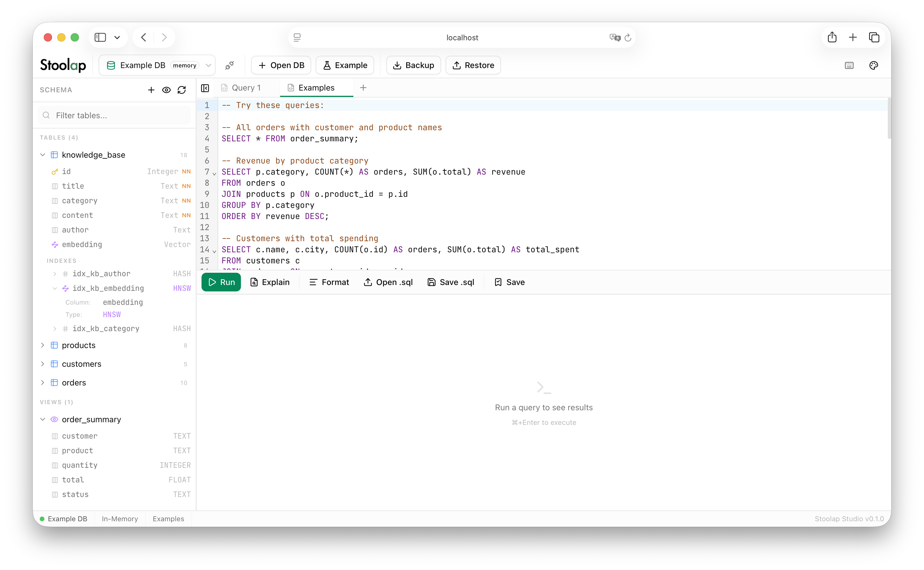This screenshot has width=924, height=570.
Task: Collapse the idx_kb_embedding index
Action: click(x=55, y=289)
